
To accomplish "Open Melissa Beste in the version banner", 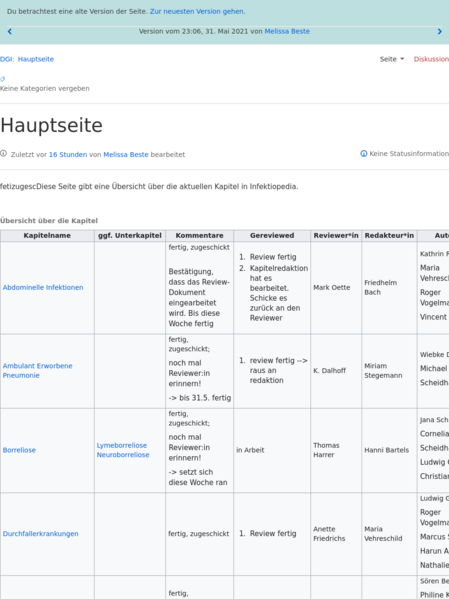I will pos(287,31).
